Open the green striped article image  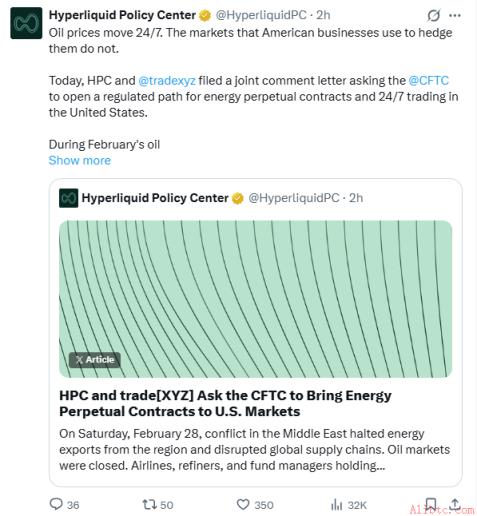tap(256, 299)
